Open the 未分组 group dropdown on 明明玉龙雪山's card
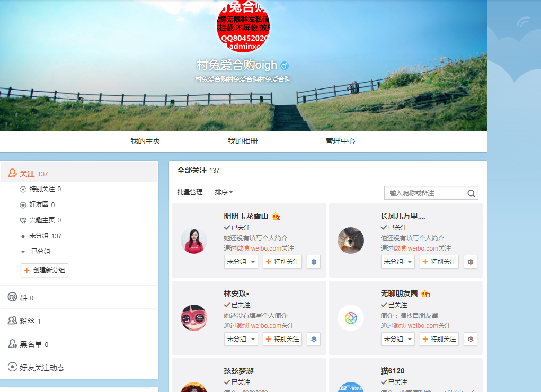541x392 pixels. click(241, 262)
